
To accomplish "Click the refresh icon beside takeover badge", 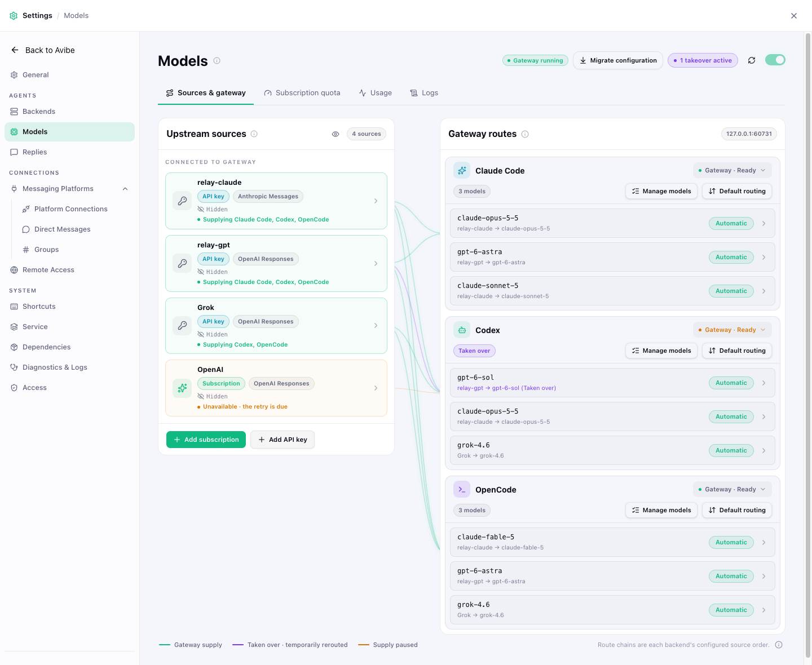I will click(752, 60).
